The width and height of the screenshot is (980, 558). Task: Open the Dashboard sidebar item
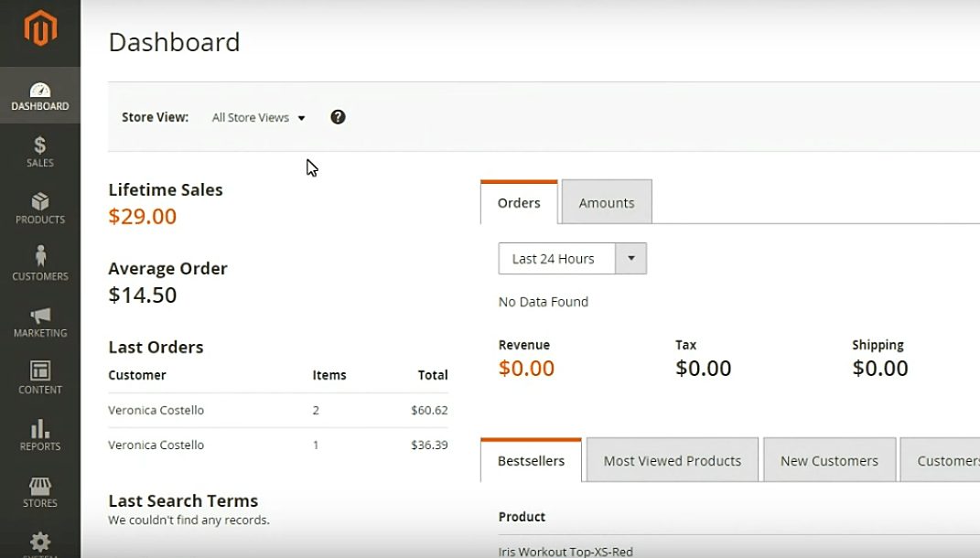pyautogui.click(x=40, y=96)
